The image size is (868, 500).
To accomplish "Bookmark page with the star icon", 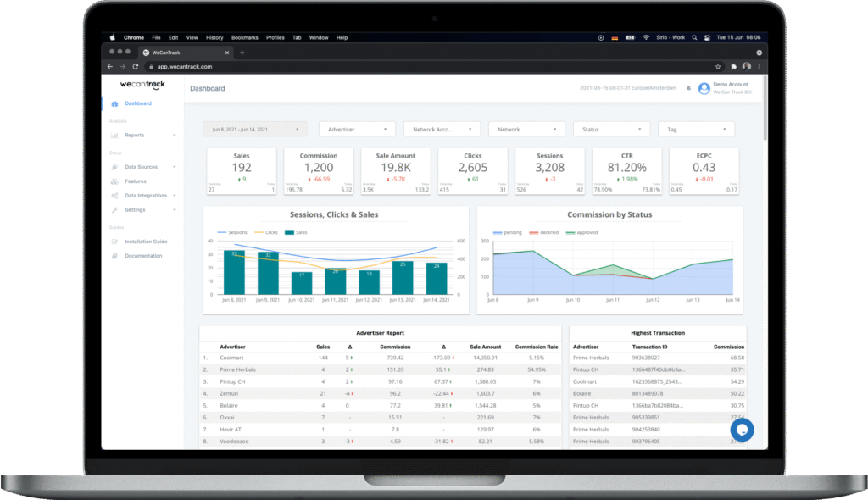I will [x=719, y=66].
